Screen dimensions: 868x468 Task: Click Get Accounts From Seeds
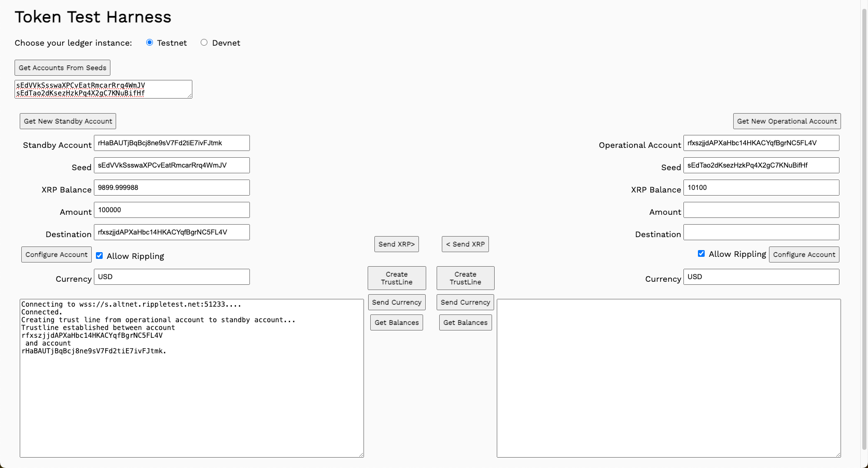pyautogui.click(x=62, y=68)
